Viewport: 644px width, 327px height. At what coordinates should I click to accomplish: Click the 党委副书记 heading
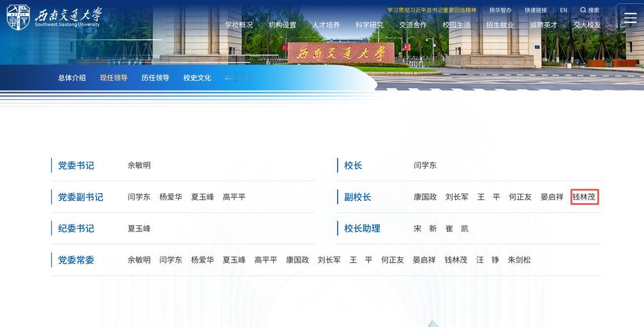point(80,197)
